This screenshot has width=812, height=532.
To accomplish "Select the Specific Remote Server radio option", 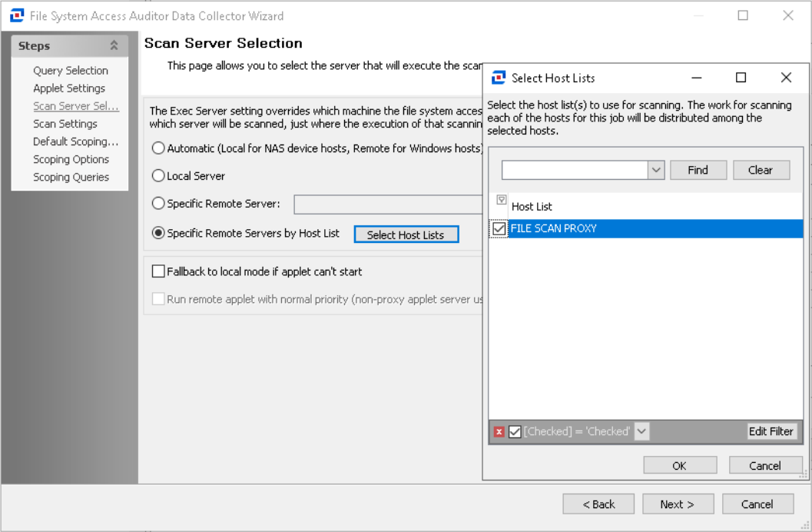I will point(158,204).
